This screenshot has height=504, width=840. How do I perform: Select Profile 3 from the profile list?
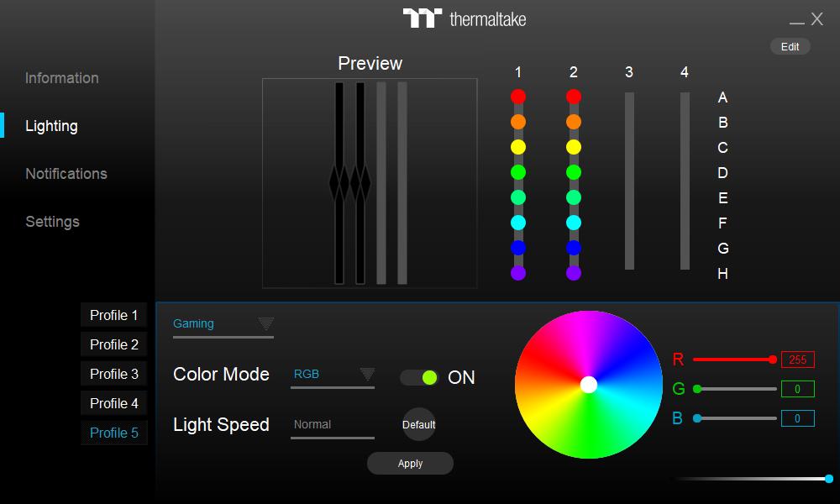coord(113,373)
